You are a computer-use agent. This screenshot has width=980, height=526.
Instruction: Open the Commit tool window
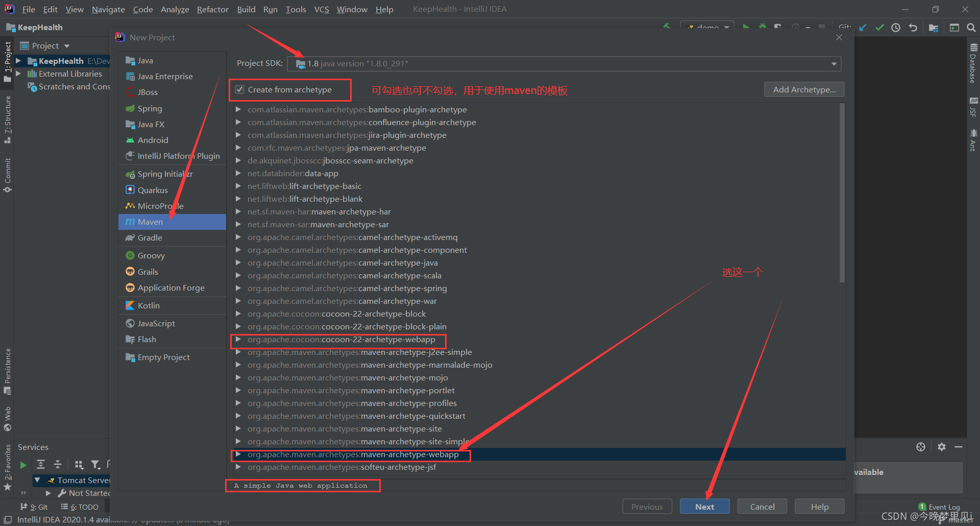(8, 175)
